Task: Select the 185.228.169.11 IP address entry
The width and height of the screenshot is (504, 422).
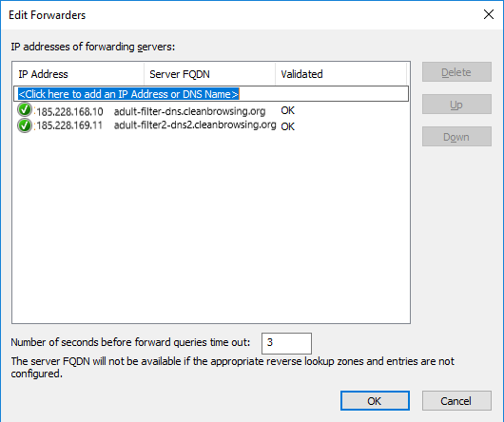Action: coord(69,125)
